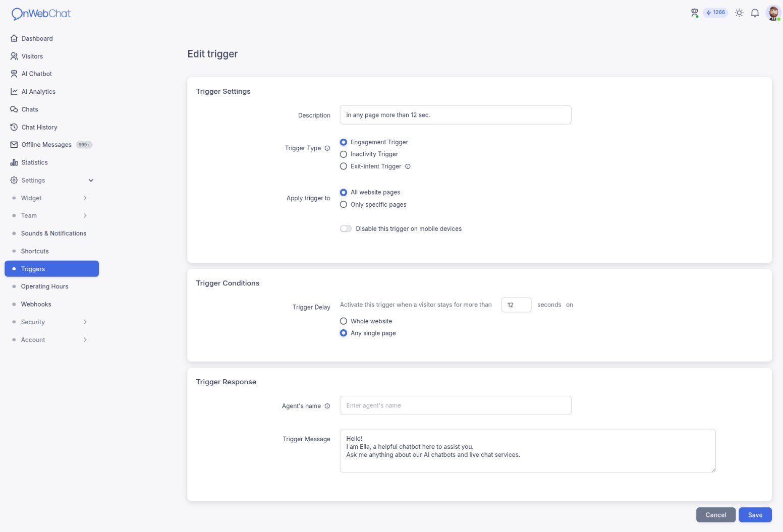Screen dimensions: 783x532
Task: Expand the Account submenu
Action: click(x=85, y=339)
